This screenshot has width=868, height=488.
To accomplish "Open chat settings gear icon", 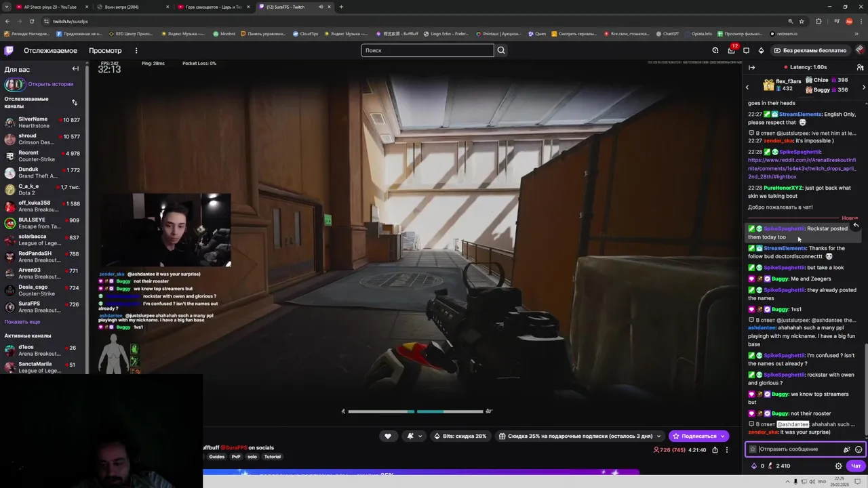I will pos(839,466).
